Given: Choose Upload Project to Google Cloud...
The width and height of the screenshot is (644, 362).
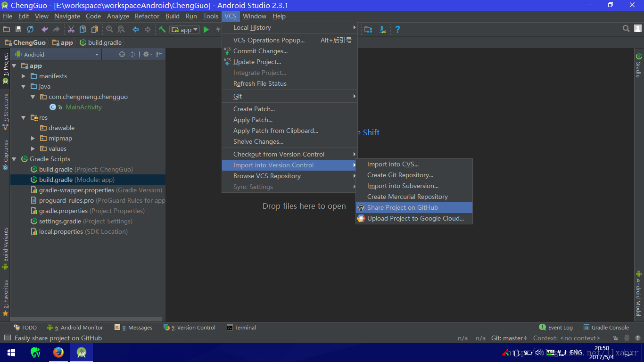Looking at the screenshot, I should pyautogui.click(x=414, y=218).
